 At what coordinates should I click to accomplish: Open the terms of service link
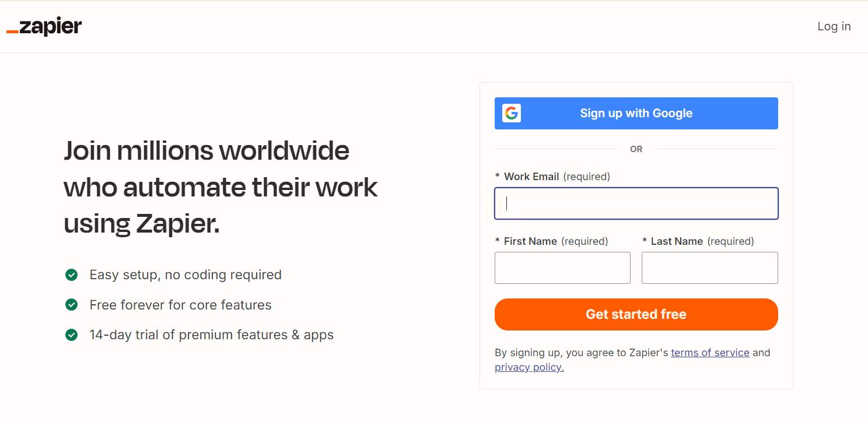tap(710, 353)
